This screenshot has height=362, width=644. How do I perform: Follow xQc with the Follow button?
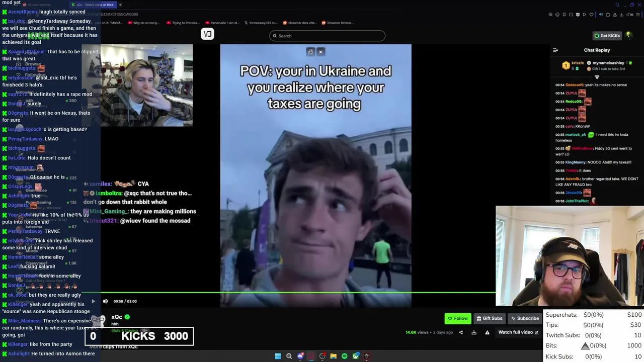tap(458, 318)
